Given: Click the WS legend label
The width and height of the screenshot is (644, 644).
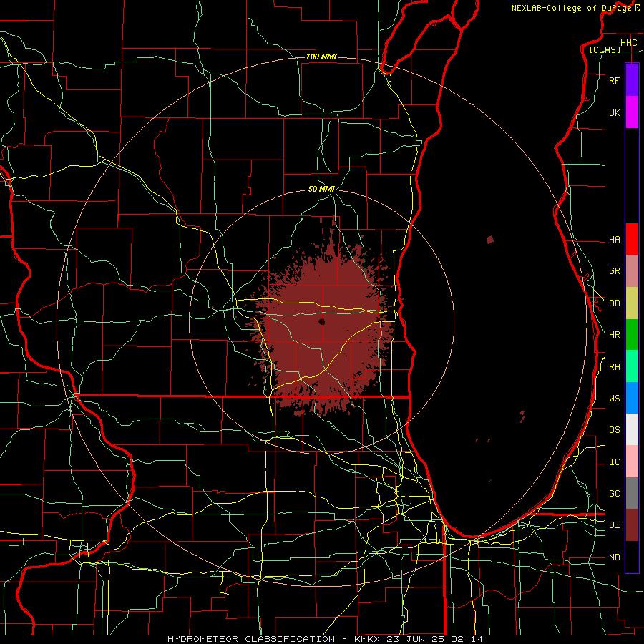Looking at the screenshot, I should coord(614,399).
